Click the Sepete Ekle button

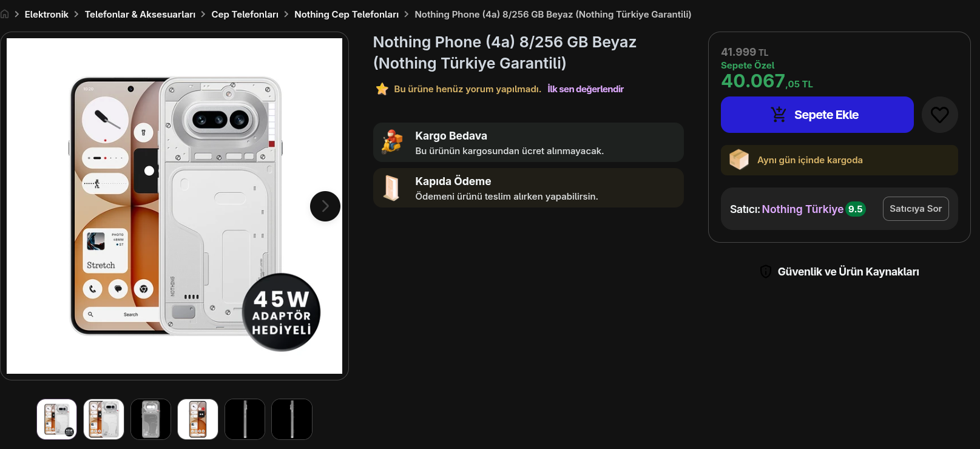[x=817, y=115]
